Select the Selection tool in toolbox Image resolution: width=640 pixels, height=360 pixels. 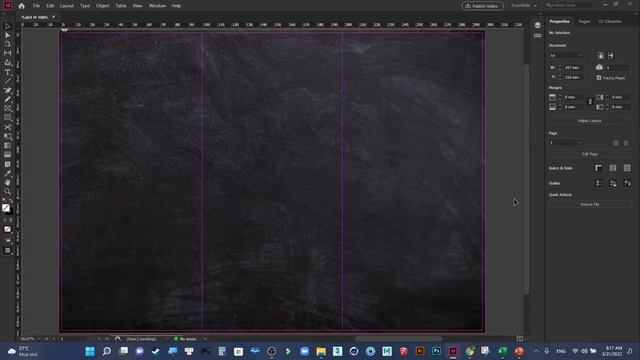(x=7, y=27)
